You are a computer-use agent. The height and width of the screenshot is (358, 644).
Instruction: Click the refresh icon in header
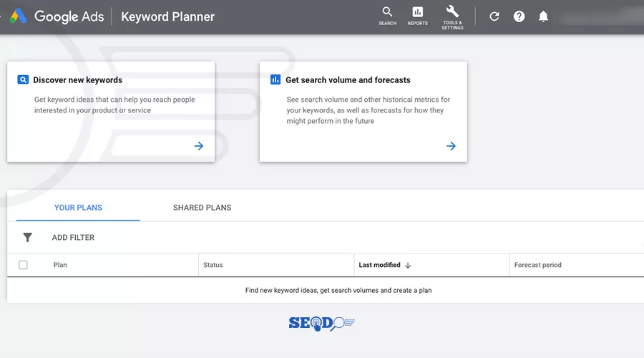click(494, 16)
